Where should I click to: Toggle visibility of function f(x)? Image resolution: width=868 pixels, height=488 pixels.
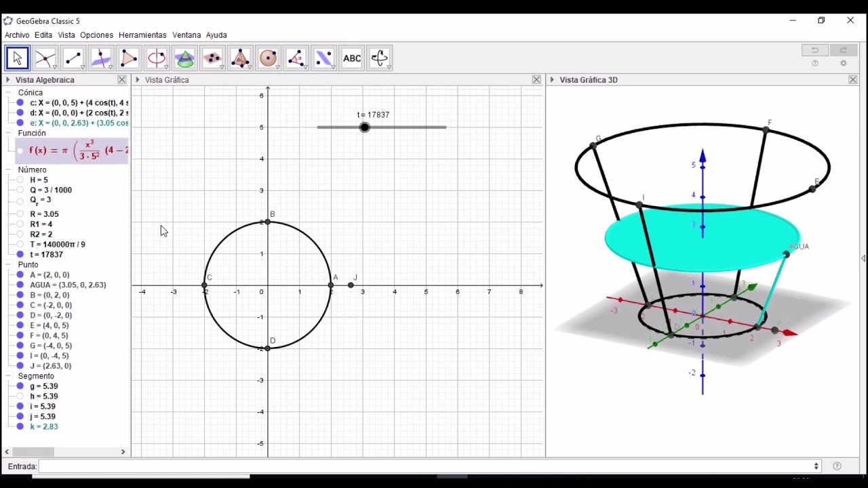pyautogui.click(x=20, y=150)
